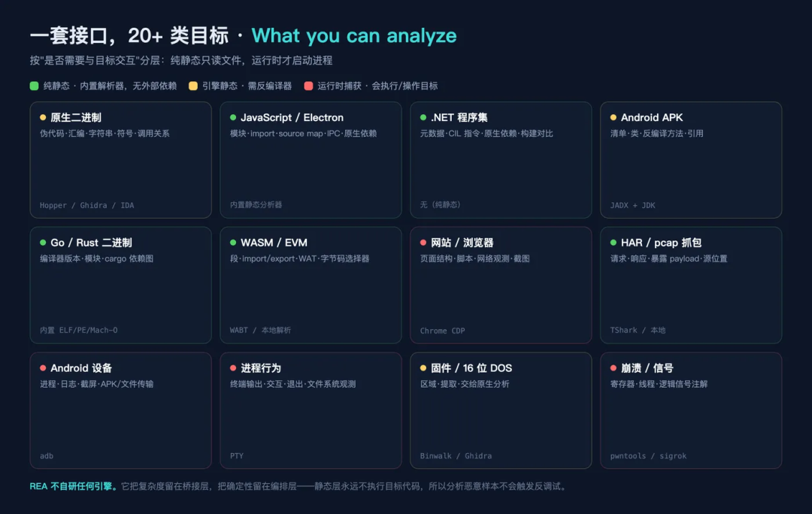Select the Android APK card title

click(652, 117)
